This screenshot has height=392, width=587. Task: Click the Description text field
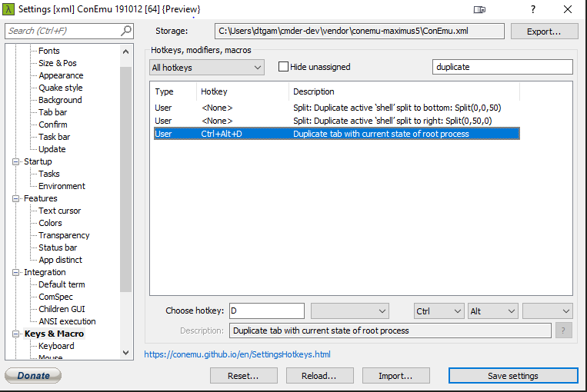(x=390, y=331)
